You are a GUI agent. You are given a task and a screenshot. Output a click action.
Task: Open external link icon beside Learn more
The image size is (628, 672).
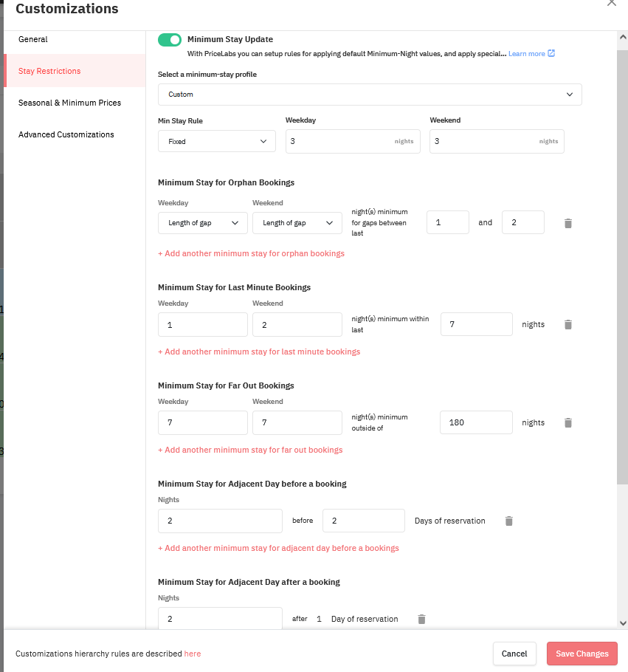coord(551,53)
